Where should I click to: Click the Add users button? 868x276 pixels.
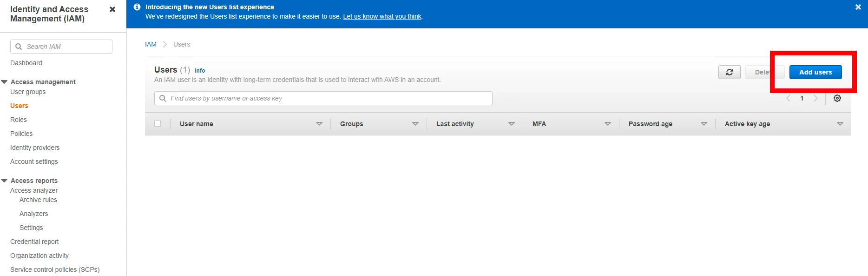(815, 72)
